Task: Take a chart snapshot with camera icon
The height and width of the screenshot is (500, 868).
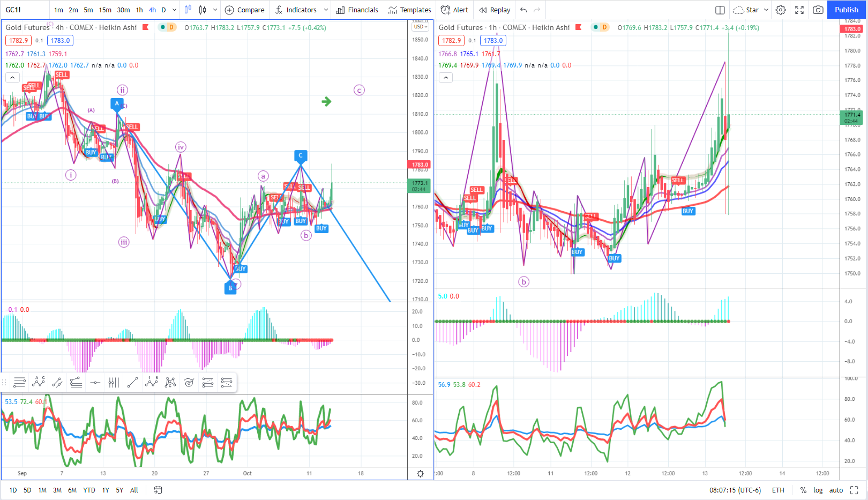Action: tap(818, 10)
